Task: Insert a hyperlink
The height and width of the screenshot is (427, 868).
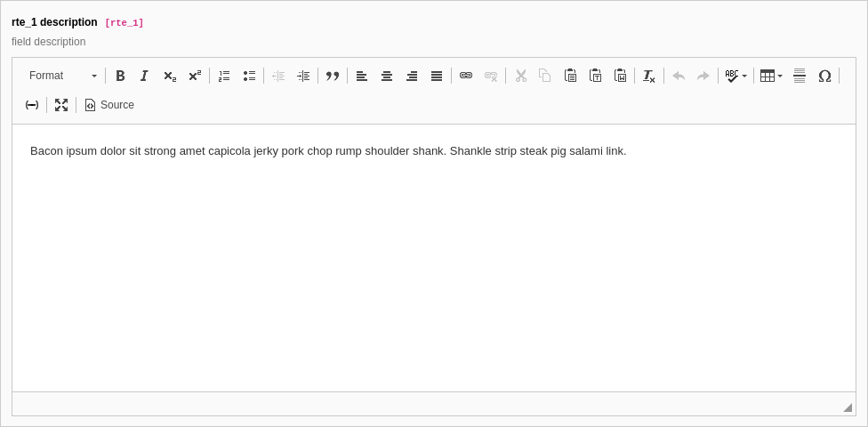Action: point(466,76)
